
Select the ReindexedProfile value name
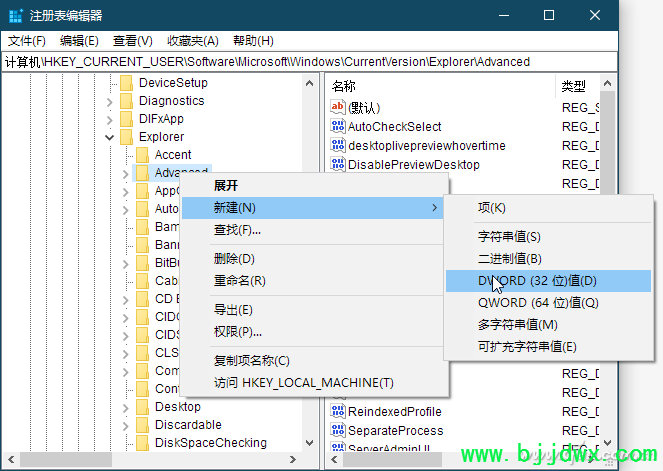click(395, 411)
